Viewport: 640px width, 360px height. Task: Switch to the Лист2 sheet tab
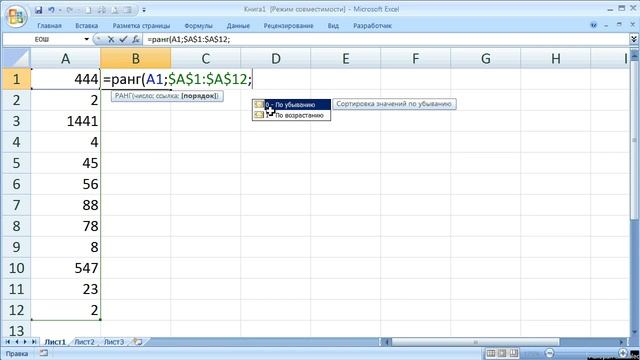(x=84, y=342)
